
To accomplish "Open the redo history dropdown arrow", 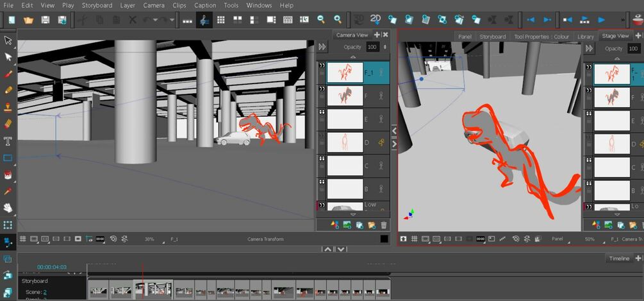I will [x=172, y=20].
